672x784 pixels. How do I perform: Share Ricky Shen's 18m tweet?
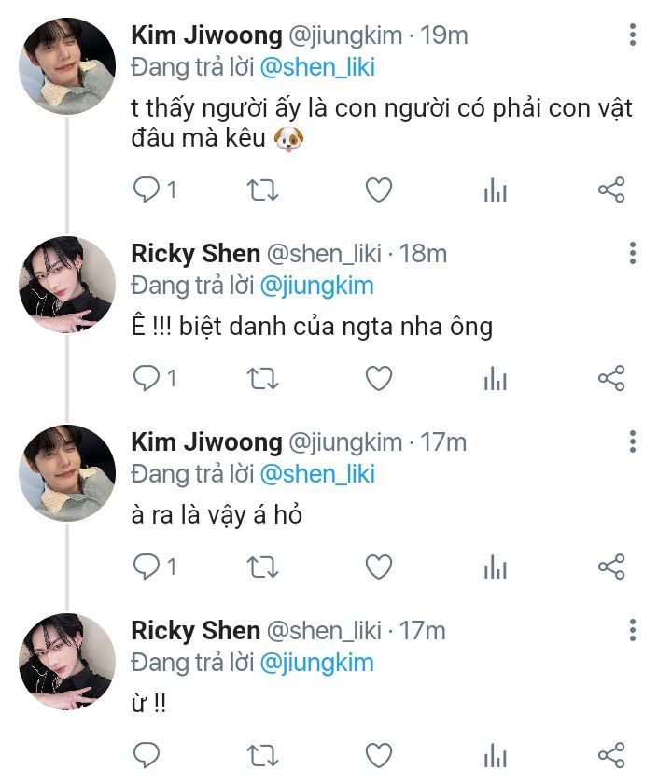point(610,378)
